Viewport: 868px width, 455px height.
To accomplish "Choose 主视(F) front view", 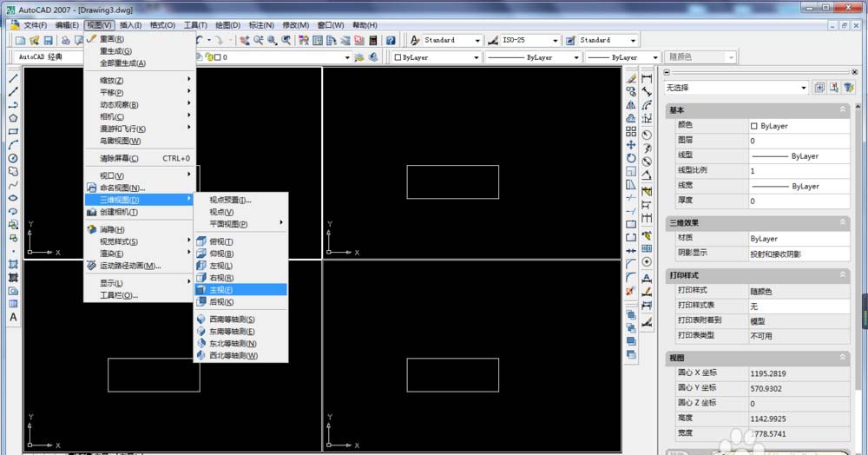I will pos(240,289).
